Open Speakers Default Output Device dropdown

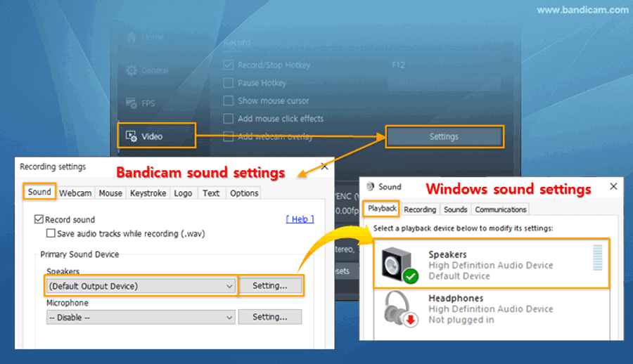tap(141, 286)
